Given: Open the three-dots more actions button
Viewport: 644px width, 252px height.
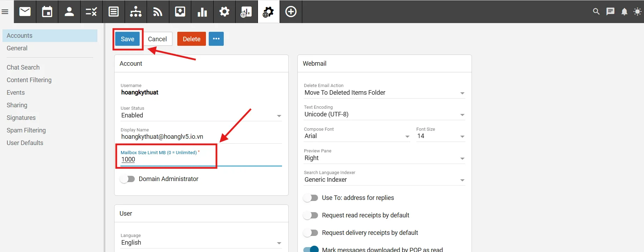Looking at the screenshot, I should pos(216,39).
